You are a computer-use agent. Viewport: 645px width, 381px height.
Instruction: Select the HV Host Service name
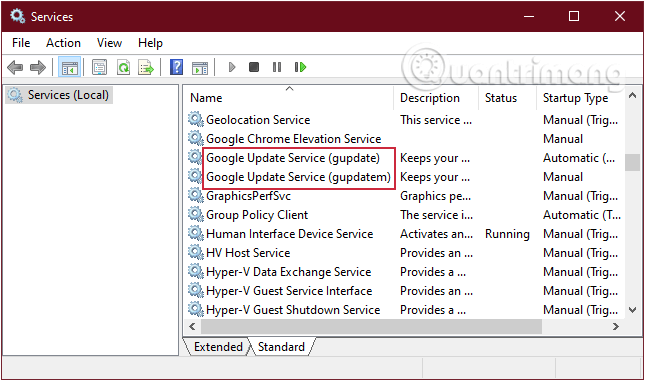point(248,253)
